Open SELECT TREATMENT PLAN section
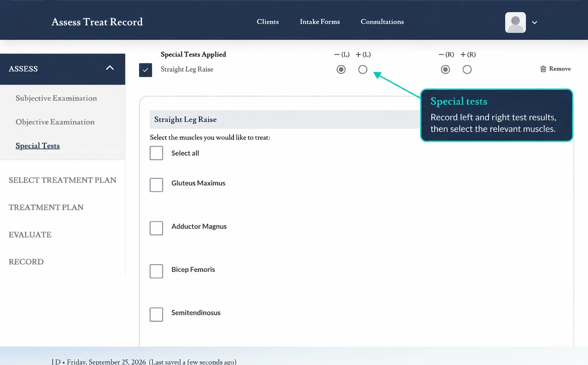 click(62, 180)
